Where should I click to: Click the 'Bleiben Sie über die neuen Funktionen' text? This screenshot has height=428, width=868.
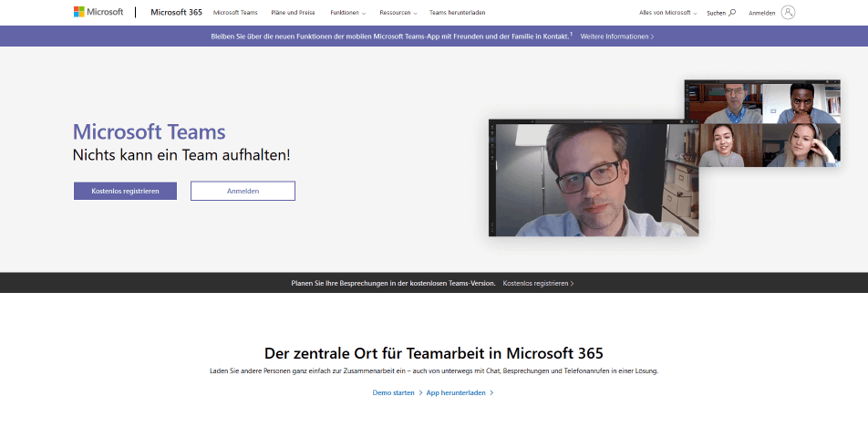click(x=390, y=37)
